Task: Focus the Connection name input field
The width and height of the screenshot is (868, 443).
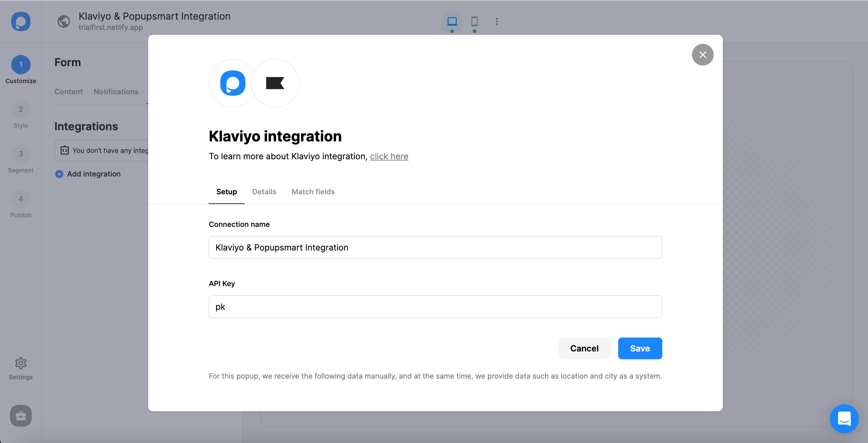Action: [x=435, y=247]
